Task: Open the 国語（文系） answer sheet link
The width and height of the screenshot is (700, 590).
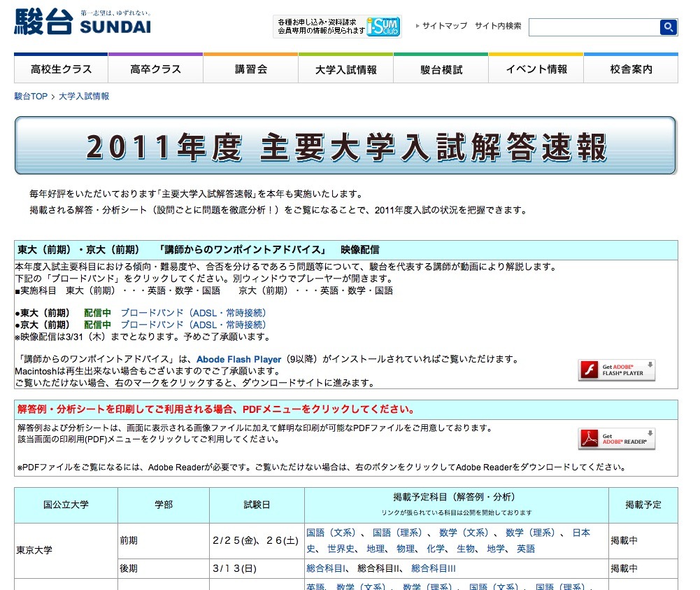Action: click(325, 533)
